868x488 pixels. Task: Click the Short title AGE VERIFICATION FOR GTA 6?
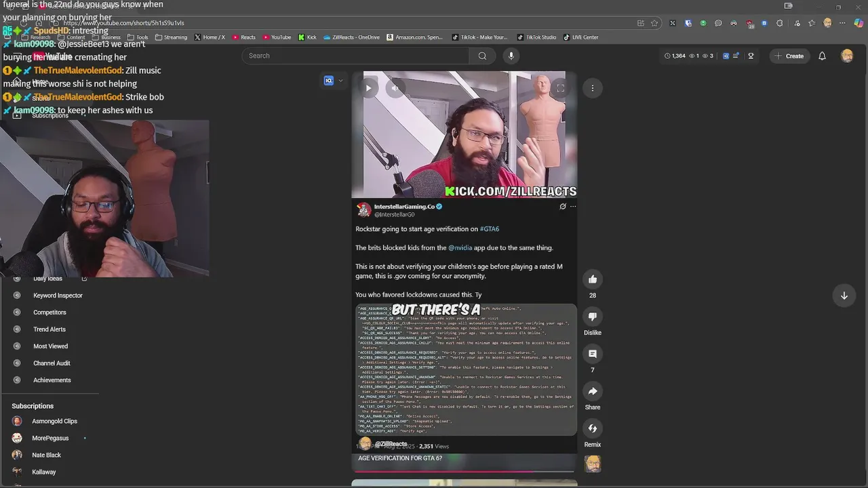click(x=400, y=458)
